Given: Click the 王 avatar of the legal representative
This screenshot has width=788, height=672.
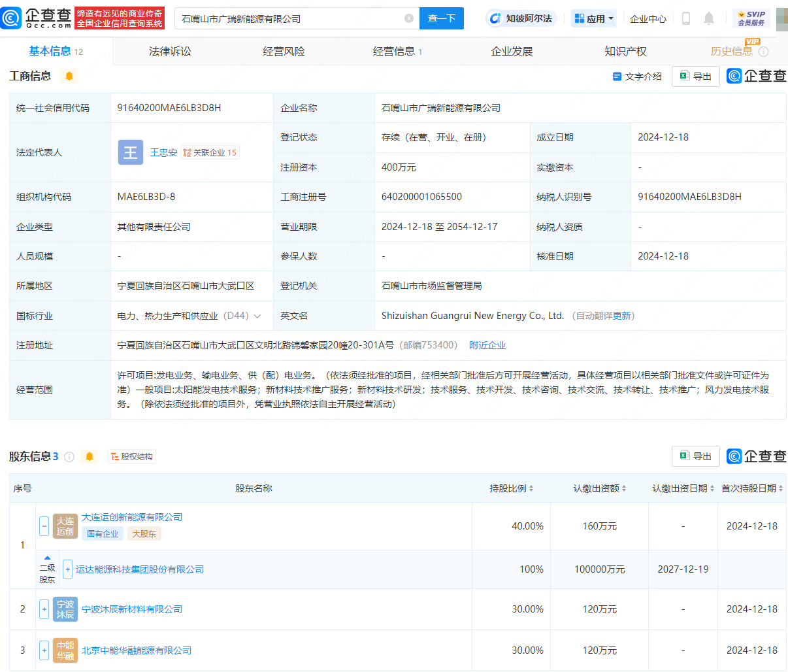Looking at the screenshot, I should pyautogui.click(x=131, y=152).
